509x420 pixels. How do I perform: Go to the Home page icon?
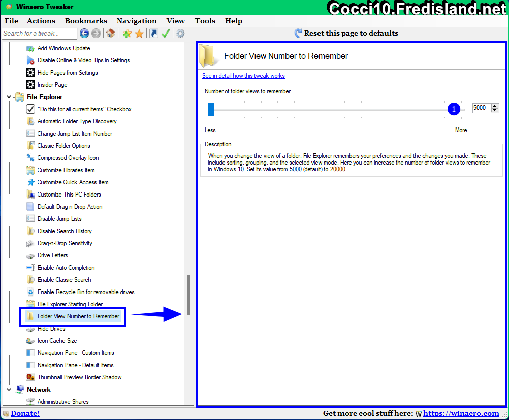tap(110, 33)
